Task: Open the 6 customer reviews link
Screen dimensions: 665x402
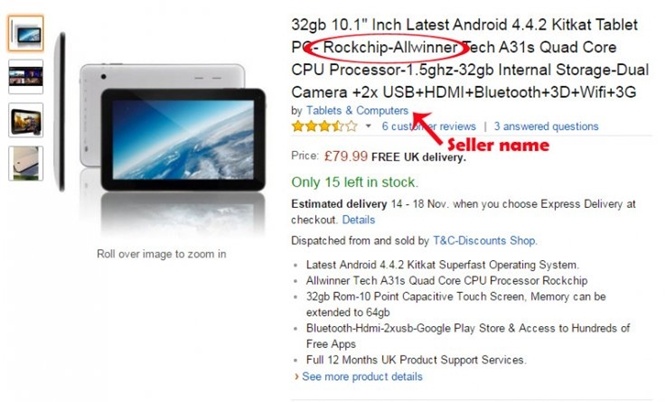Action: click(x=429, y=126)
